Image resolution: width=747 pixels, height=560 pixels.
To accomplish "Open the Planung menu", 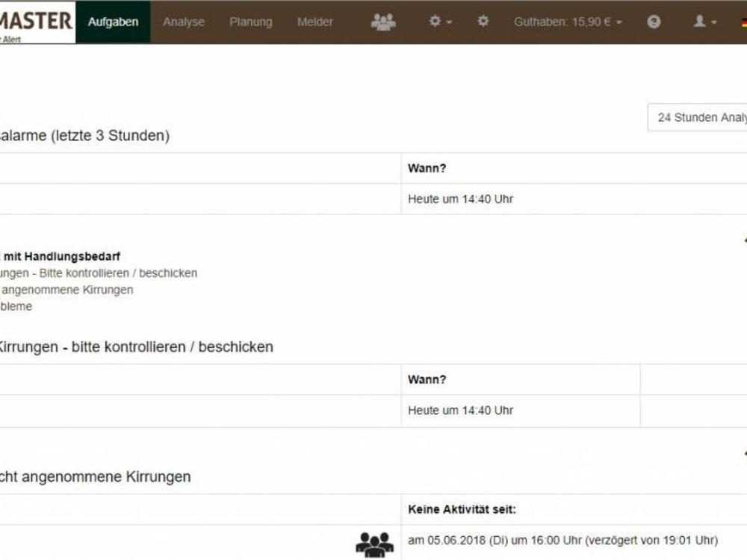I will (249, 22).
